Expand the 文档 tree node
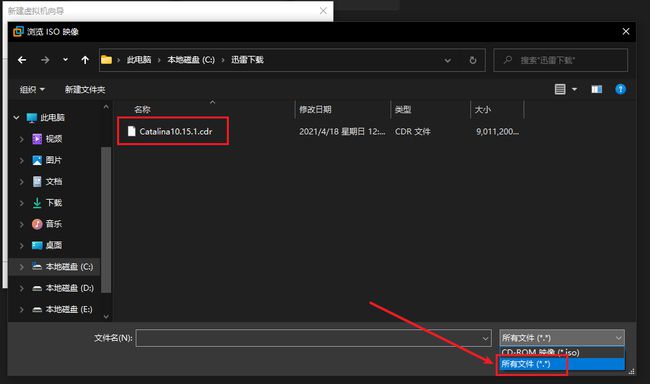The width and height of the screenshot is (650, 384). tap(22, 182)
